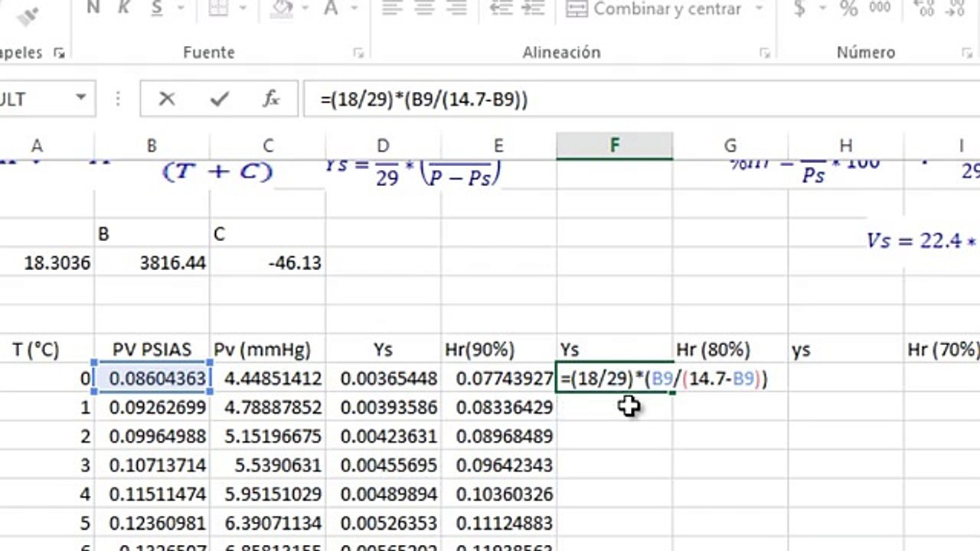Image resolution: width=980 pixels, height=551 pixels.
Task: Open the Portapapeles dialog launcher
Action: point(59,53)
